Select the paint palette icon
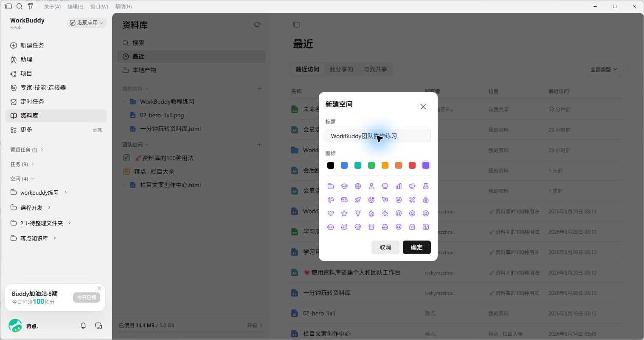The image size is (644, 340). (331, 200)
